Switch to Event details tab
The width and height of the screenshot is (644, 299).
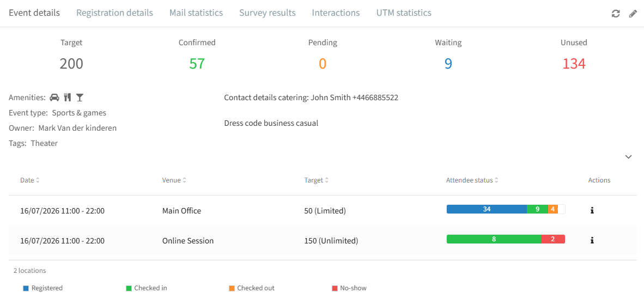click(34, 13)
